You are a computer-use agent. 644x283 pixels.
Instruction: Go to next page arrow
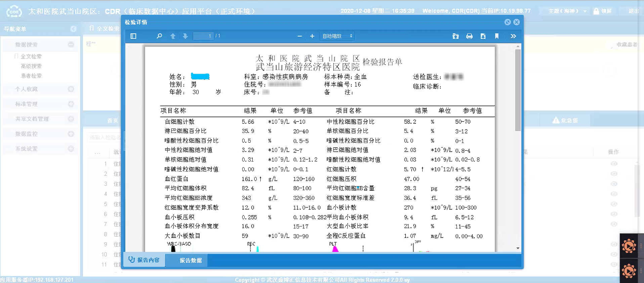(185, 36)
